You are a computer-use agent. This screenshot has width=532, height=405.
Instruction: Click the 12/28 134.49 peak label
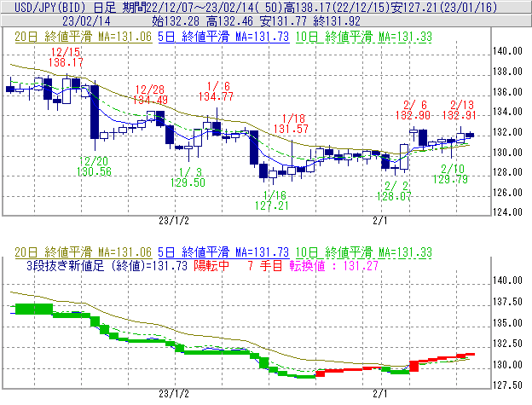(x=150, y=95)
